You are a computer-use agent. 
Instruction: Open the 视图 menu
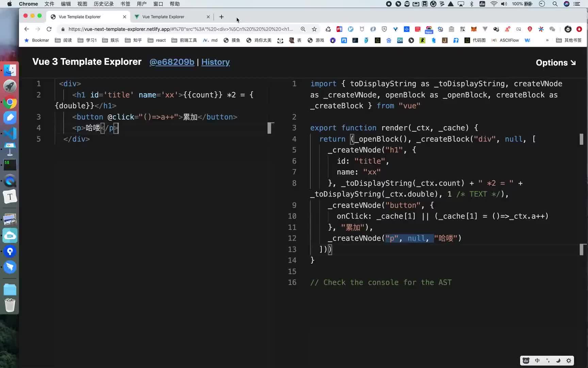[82, 4]
